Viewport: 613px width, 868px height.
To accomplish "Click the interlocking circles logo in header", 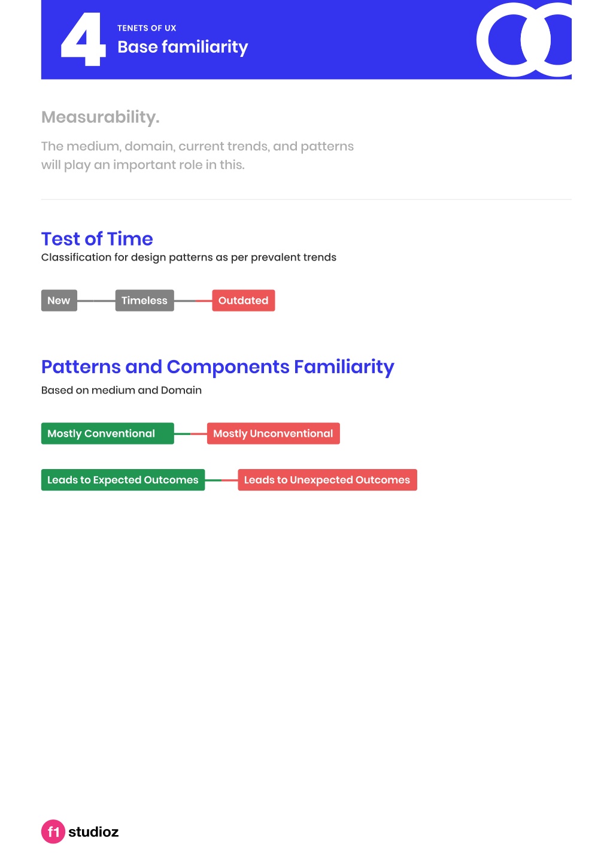I will tap(524, 40).
